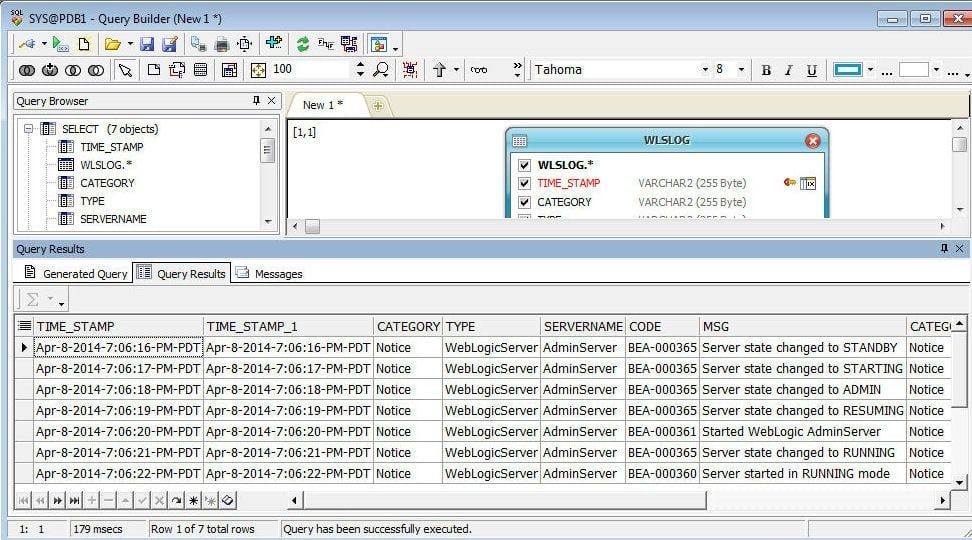Screen dimensions: 972x540
Task: Refresh using the green arrows icon
Action: [303, 44]
